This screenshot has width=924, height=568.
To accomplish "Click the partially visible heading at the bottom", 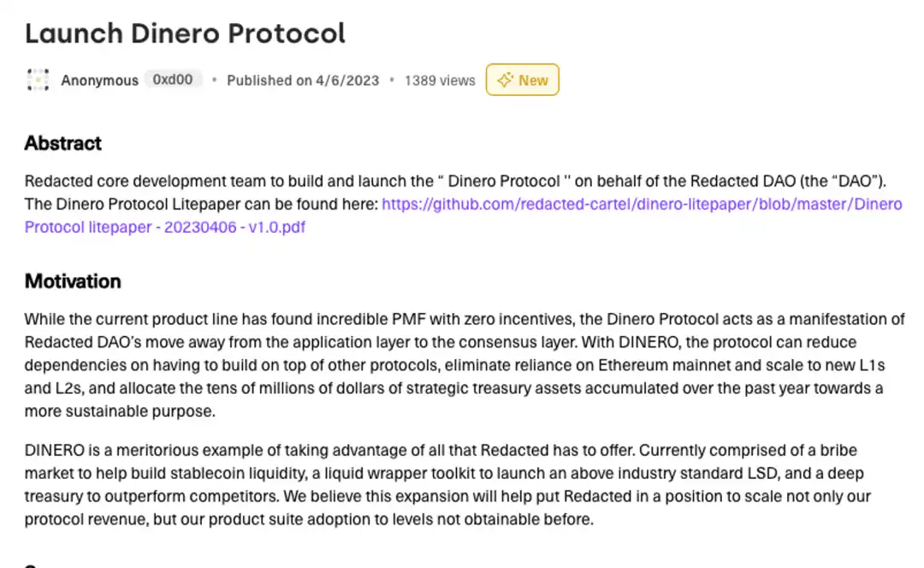I will pos(31,565).
